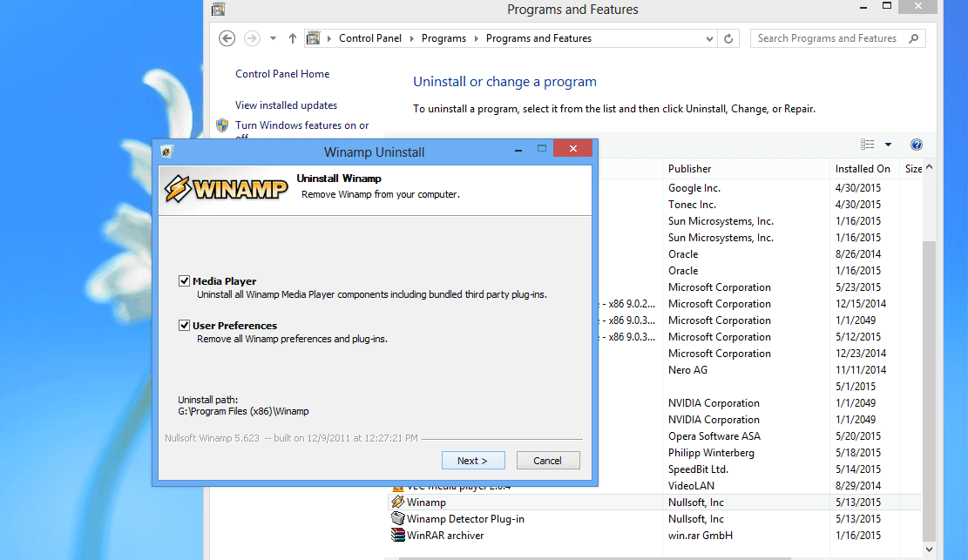
Task: Open Programs from the breadcrumb path
Action: click(443, 38)
